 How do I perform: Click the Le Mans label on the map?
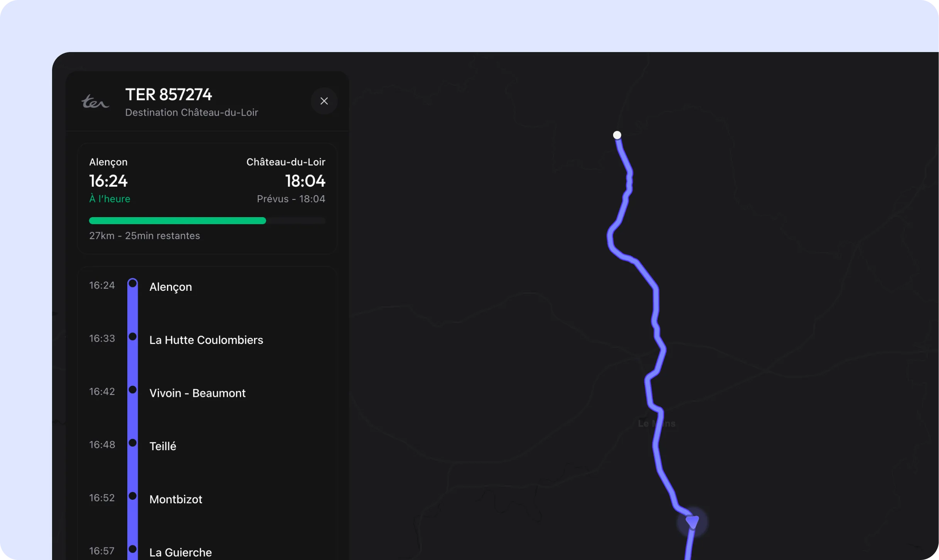tap(657, 423)
